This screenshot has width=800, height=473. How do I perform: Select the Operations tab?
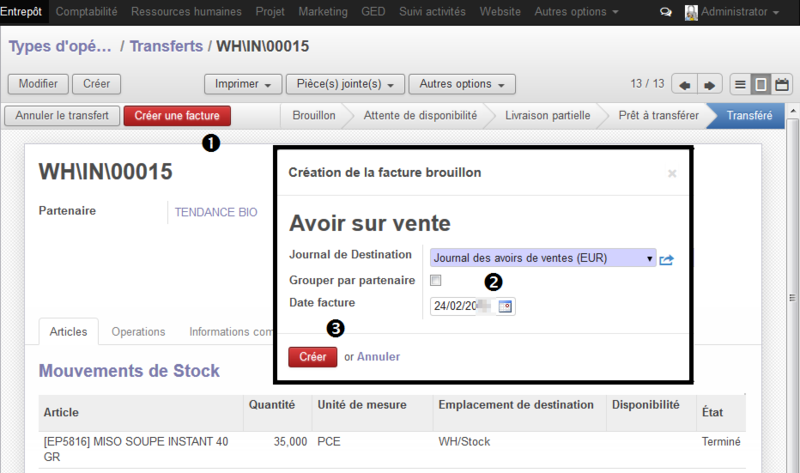(x=138, y=332)
